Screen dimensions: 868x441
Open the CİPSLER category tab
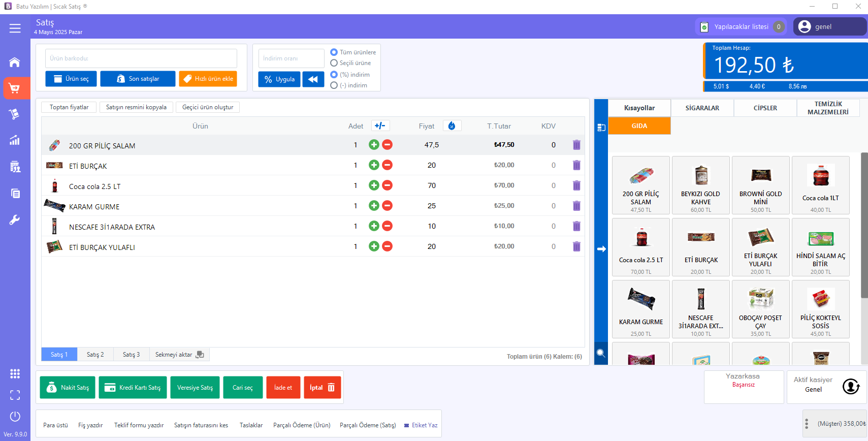[x=765, y=108]
